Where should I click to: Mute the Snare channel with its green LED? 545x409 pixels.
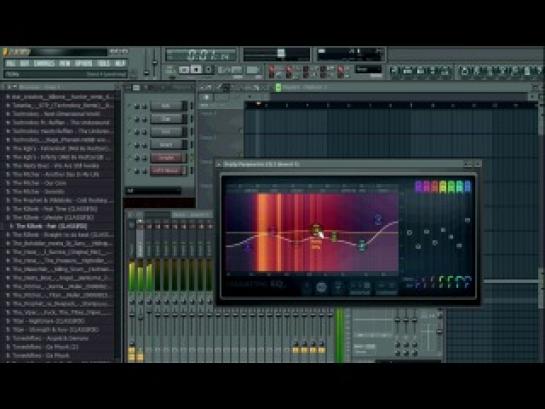130,145
